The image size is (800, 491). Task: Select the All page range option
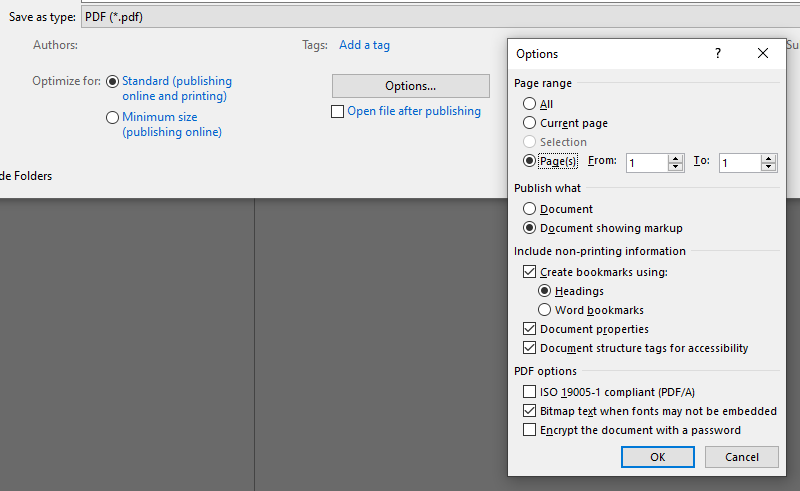[x=529, y=104]
